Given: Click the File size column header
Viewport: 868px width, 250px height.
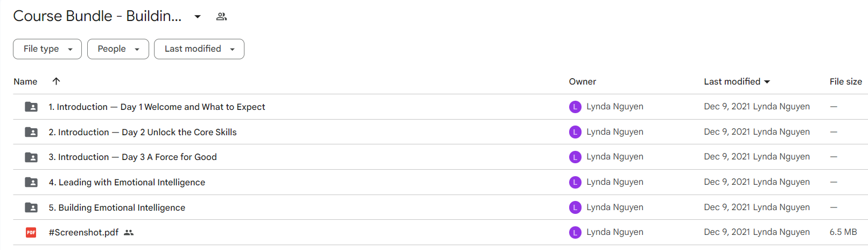Looking at the screenshot, I should [x=845, y=81].
